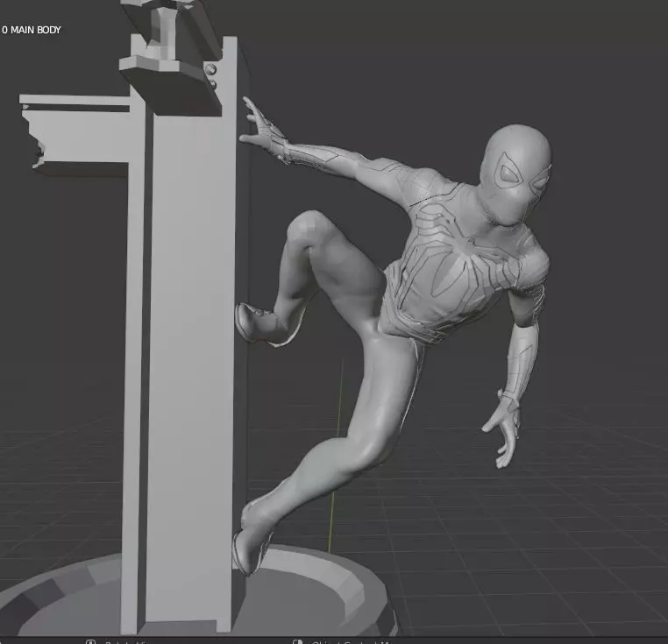Select the Spider-Man figure's head in the viewport
The height and width of the screenshot is (644, 668).
tap(516, 174)
